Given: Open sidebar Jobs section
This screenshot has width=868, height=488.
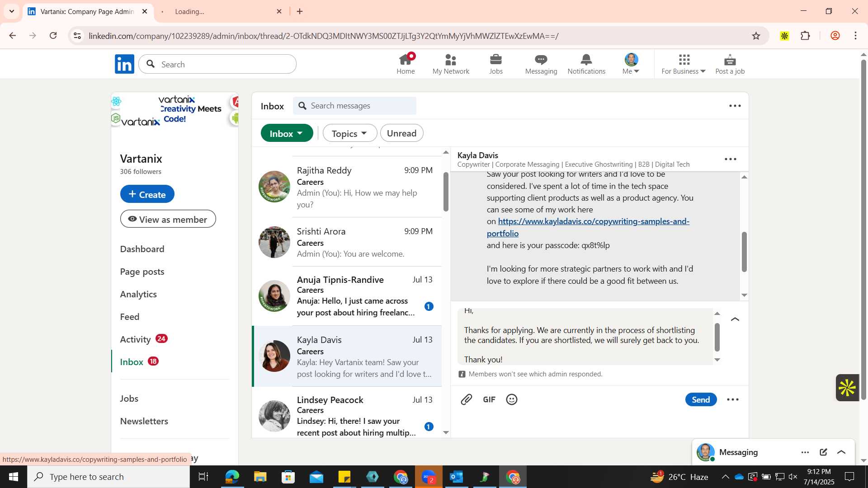Looking at the screenshot, I should 129,399.
